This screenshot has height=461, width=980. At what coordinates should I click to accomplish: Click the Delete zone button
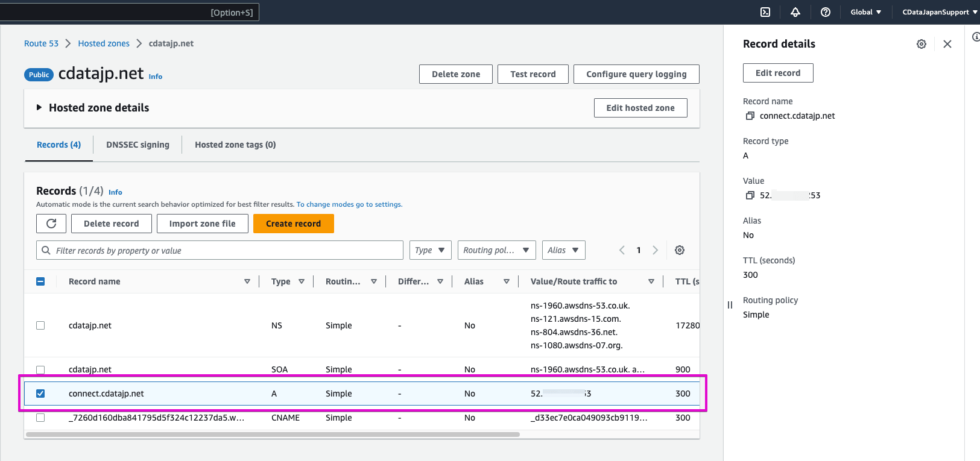[456, 74]
